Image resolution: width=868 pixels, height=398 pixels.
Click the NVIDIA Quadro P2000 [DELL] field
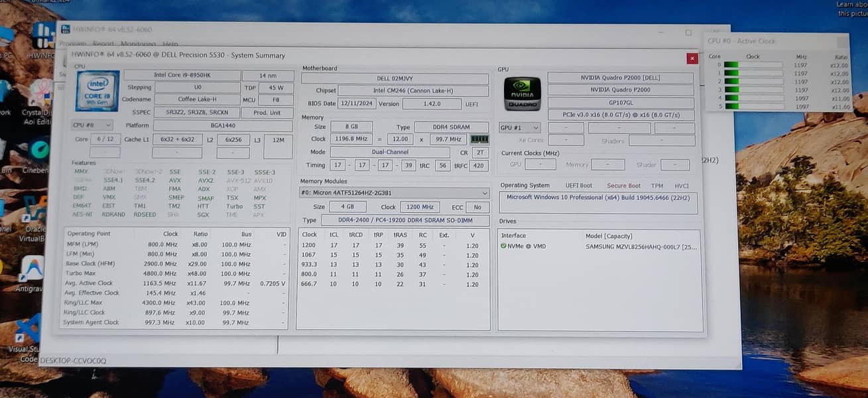pyautogui.click(x=621, y=78)
